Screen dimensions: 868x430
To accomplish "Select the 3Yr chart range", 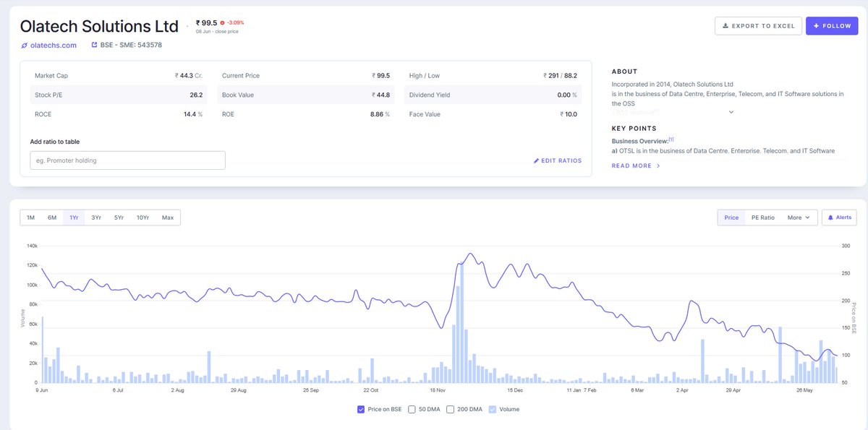I will point(96,218).
